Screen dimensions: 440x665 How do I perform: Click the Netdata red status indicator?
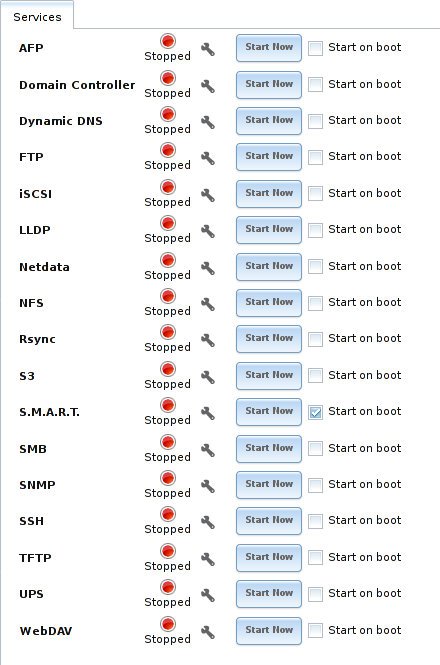click(168, 260)
